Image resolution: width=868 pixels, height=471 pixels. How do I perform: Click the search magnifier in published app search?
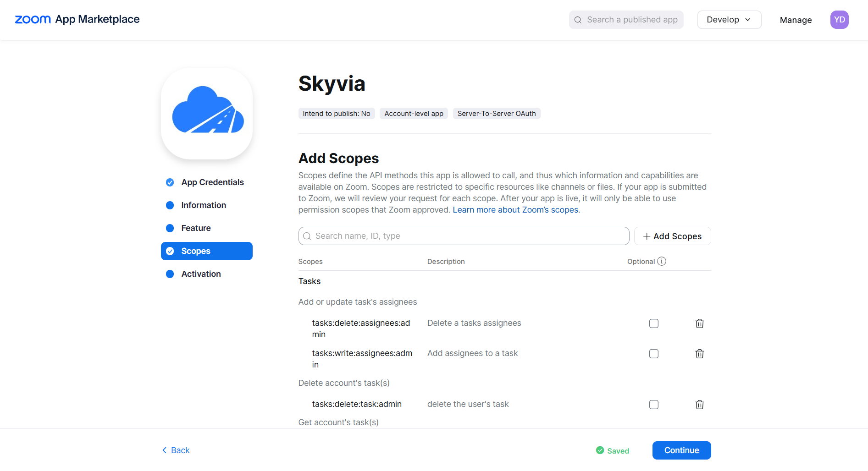pos(578,20)
